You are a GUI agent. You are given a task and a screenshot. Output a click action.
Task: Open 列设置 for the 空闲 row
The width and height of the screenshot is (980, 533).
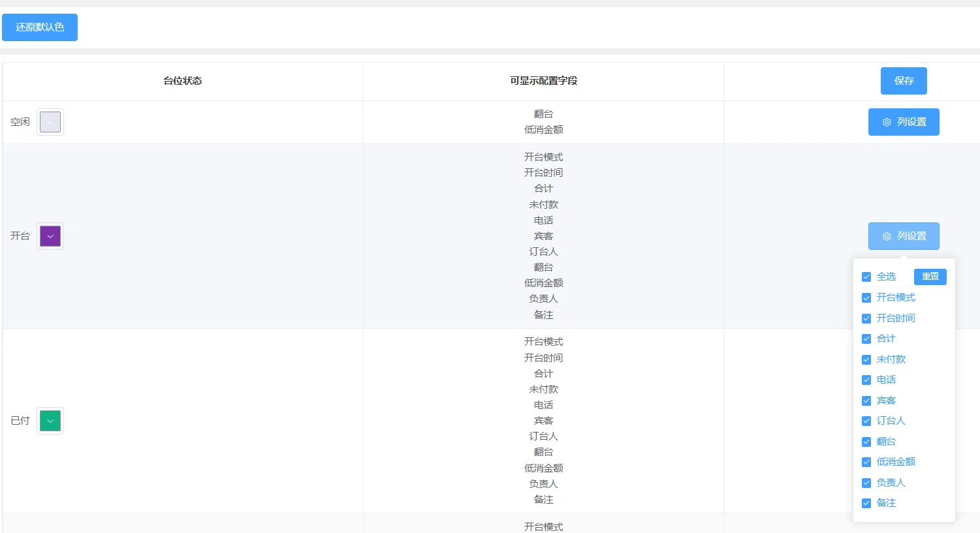point(904,122)
